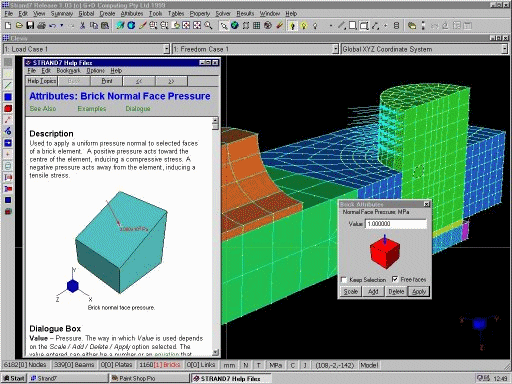The height and width of the screenshot is (384, 512).
Task: Click the Cut scissors icon
Action: 83,25
